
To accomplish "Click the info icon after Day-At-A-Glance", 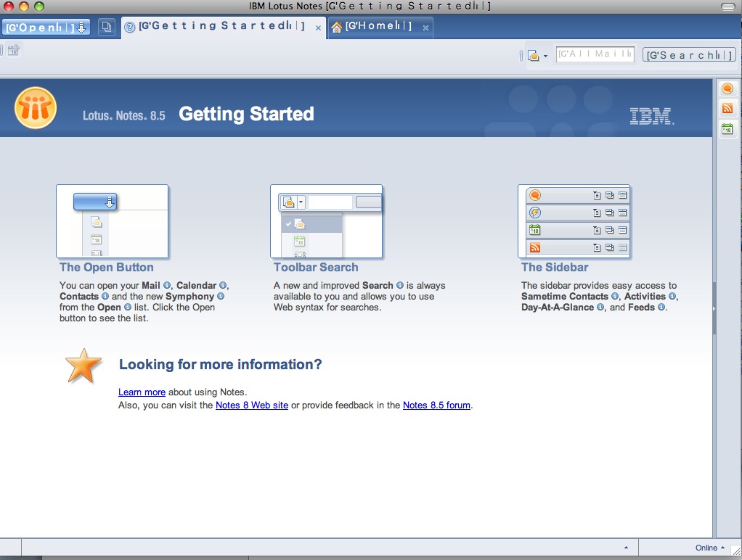I will pos(600,307).
